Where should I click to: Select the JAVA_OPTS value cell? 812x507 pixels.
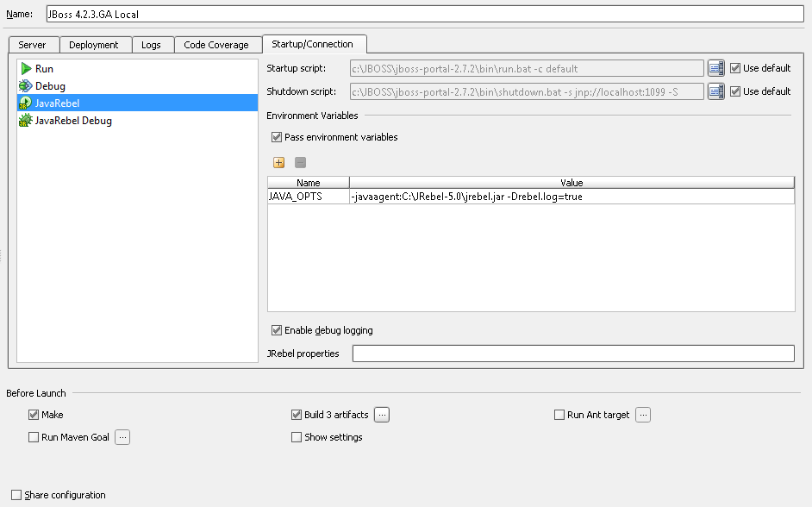pos(571,197)
